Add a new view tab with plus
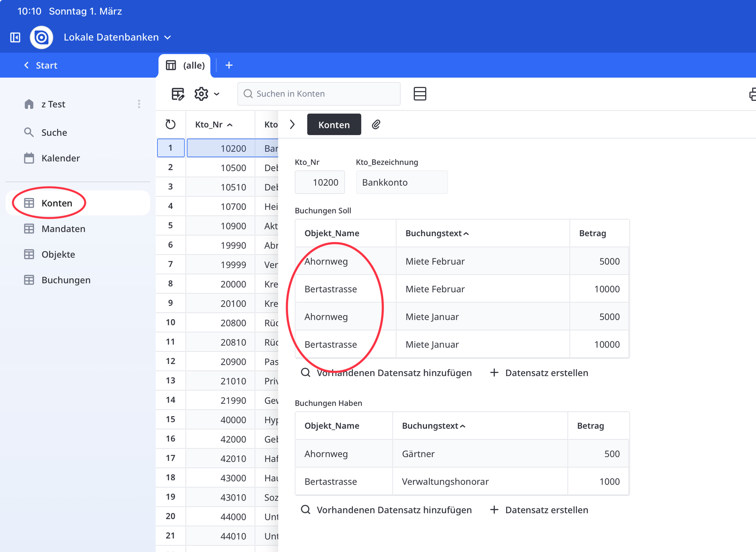The height and width of the screenshot is (552, 756). point(229,66)
